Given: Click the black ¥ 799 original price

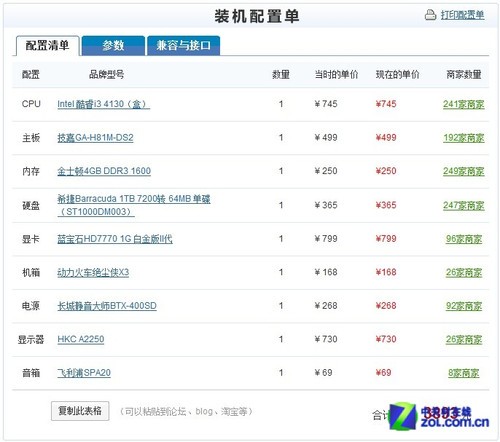Looking at the screenshot, I should point(326,239).
